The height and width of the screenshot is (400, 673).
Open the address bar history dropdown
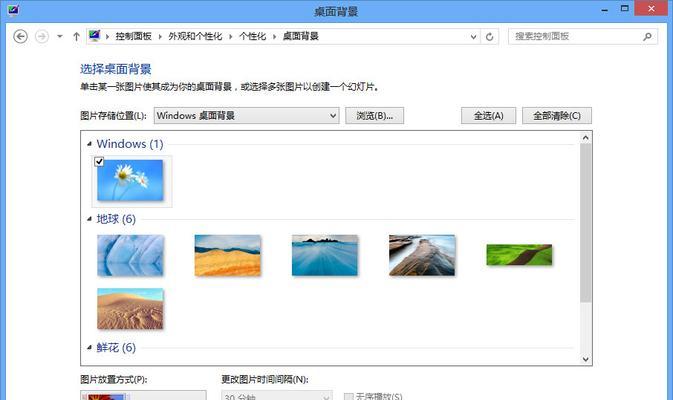point(473,37)
